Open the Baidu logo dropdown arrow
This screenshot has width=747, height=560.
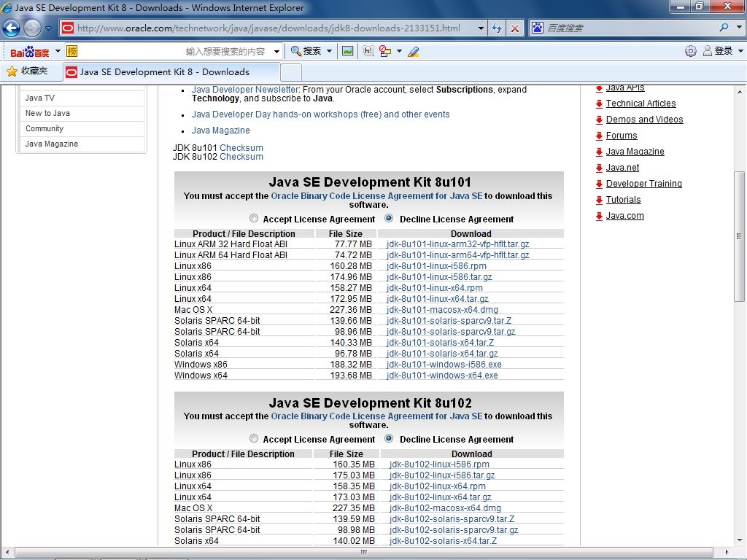pos(58,51)
